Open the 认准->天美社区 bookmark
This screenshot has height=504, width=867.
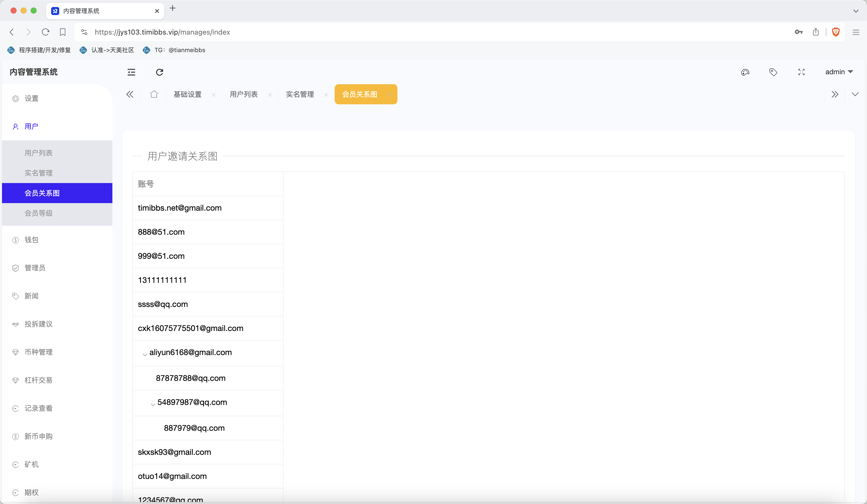point(107,50)
